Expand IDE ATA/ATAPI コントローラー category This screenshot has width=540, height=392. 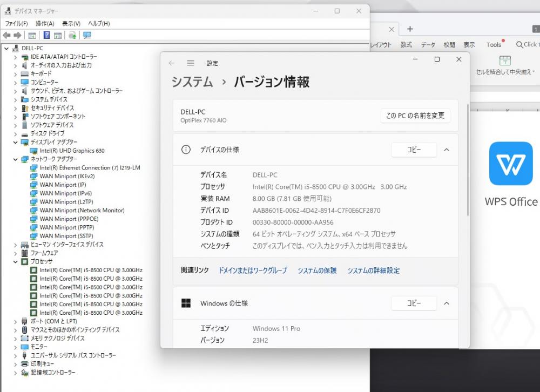pyautogui.click(x=16, y=57)
